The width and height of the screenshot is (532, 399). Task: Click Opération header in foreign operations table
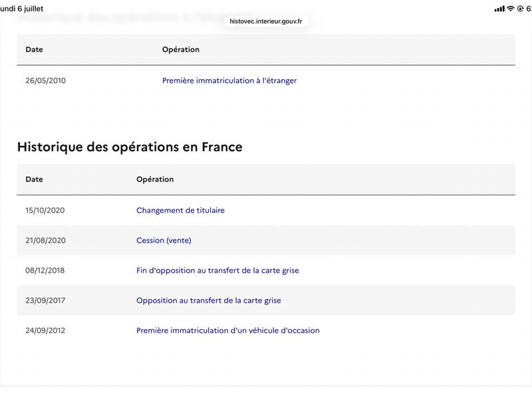[x=181, y=49]
